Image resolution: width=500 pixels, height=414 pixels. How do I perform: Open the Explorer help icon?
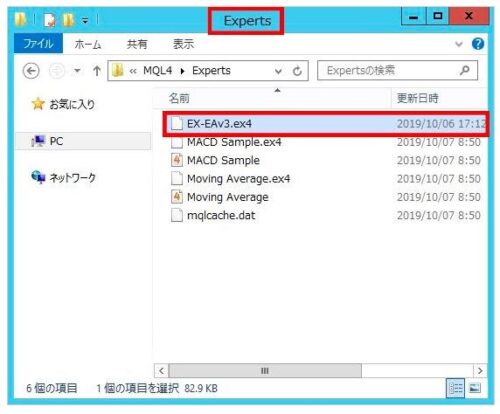click(x=478, y=44)
